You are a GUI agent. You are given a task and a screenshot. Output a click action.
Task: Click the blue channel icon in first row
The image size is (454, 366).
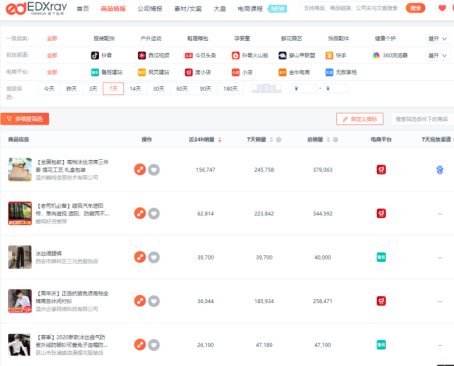click(440, 170)
